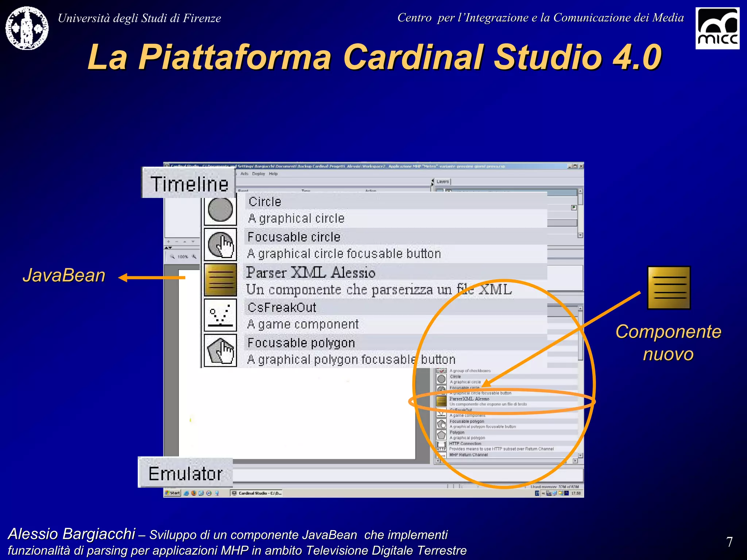This screenshot has width=747, height=560.
Task: Open the Help menu
Action: (x=273, y=174)
